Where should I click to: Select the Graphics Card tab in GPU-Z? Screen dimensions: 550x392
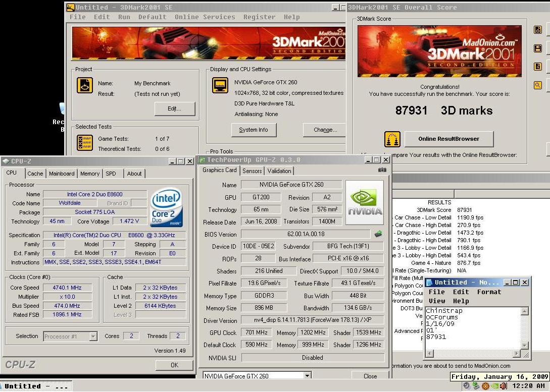220,170
